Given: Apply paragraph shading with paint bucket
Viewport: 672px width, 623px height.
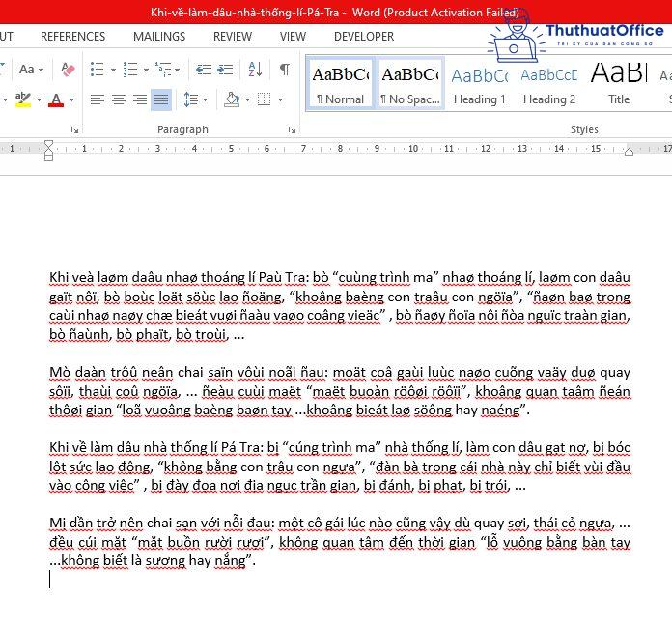Looking at the screenshot, I should click(232, 99).
